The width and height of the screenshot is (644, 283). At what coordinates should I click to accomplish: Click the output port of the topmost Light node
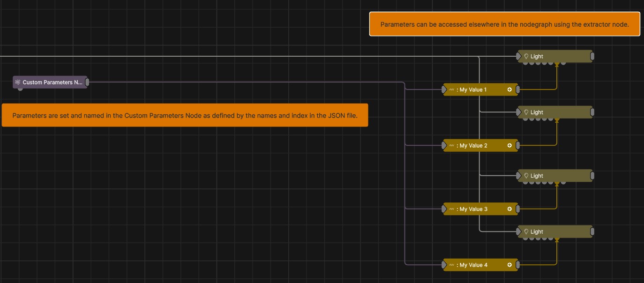(x=592, y=56)
